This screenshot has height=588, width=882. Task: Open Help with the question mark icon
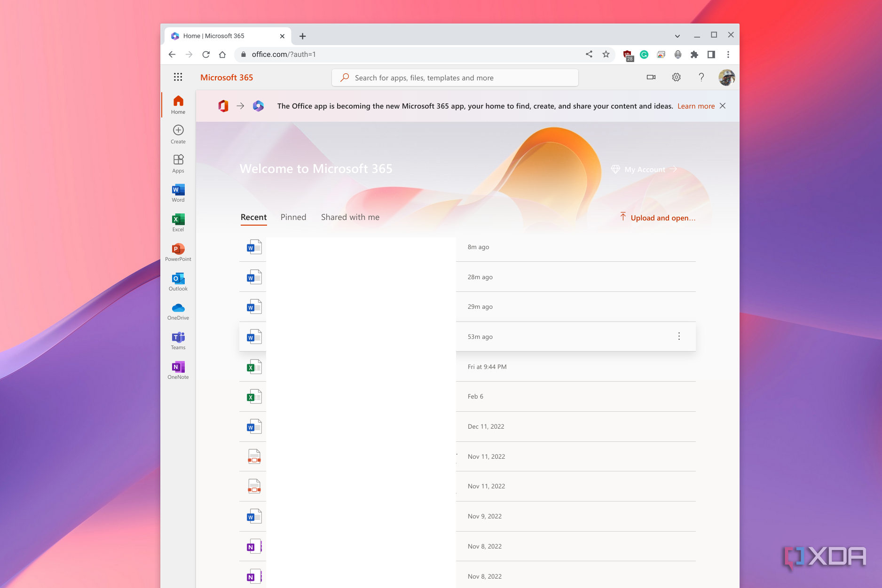point(701,77)
